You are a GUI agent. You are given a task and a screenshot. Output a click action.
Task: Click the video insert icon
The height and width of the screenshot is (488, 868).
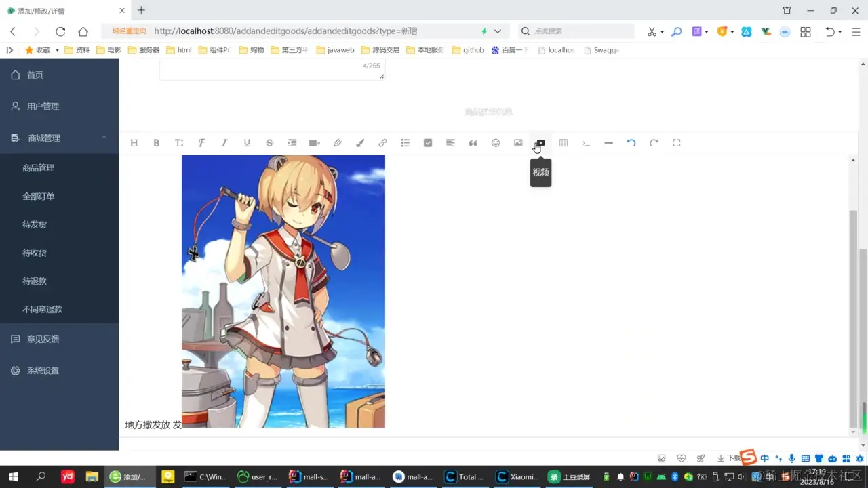pos(540,143)
